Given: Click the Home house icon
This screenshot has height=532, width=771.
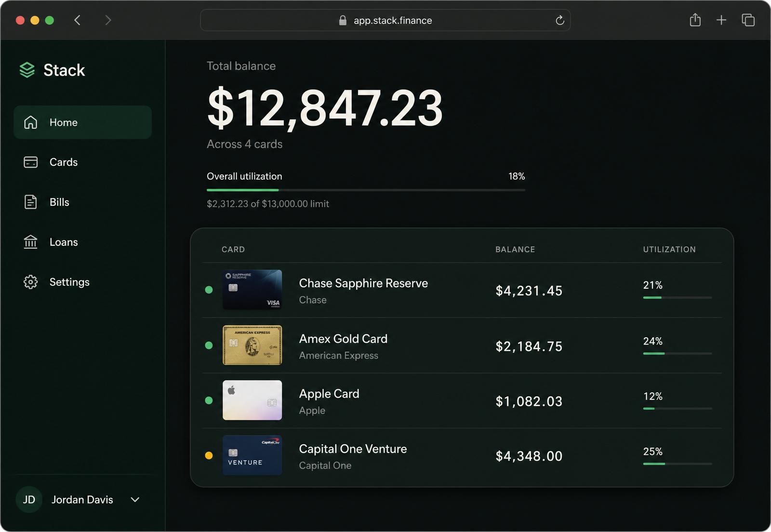Looking at the screenshot, I should (x=30, y=122).
